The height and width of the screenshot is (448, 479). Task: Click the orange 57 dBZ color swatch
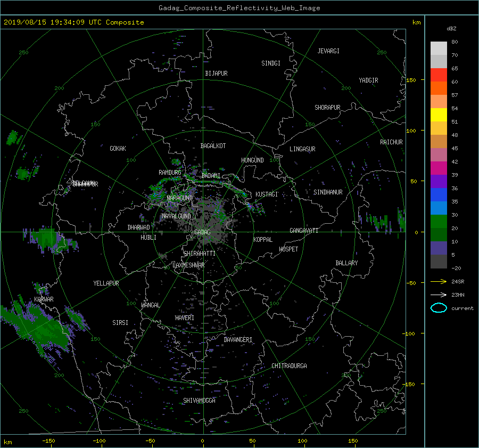[439, 88]
